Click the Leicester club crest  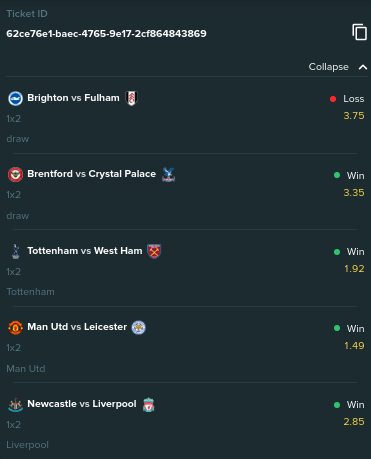pyautogui.click(x=138, y=327)
